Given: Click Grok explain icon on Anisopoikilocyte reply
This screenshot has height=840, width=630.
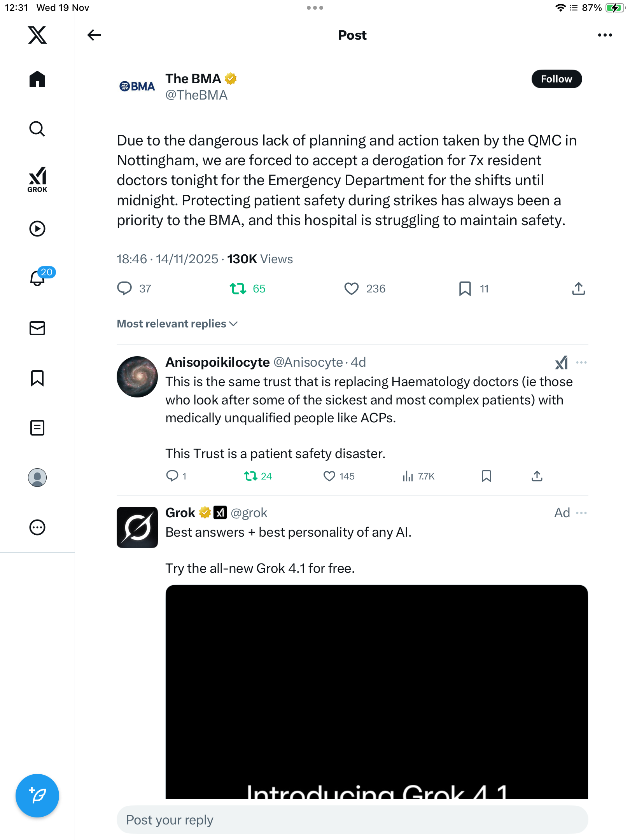Looking at the screenshot, I should point(561,362).
